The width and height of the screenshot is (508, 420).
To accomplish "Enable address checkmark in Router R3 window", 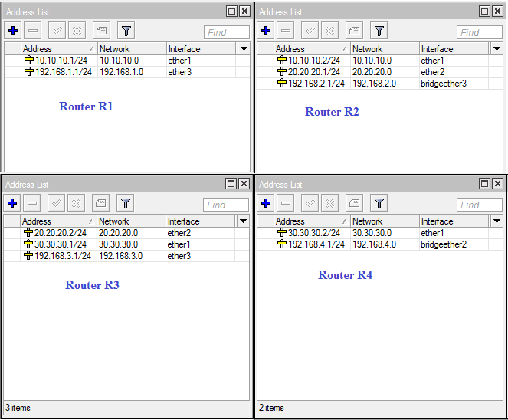I will click(x=57, y=203).
